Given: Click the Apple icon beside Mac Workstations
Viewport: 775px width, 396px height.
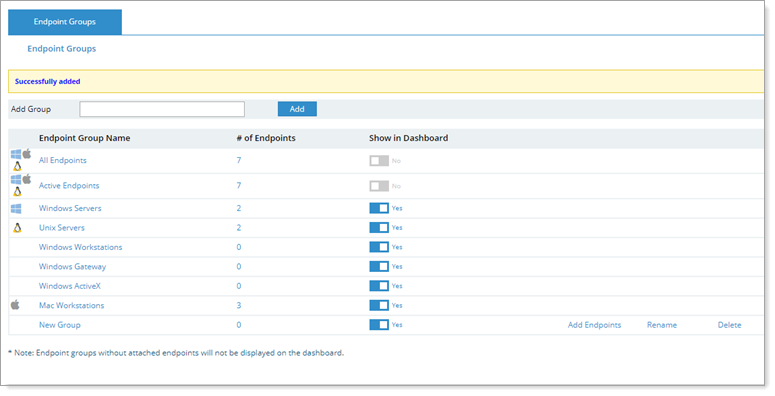Looking at the screenshot, I should point(15,305).
